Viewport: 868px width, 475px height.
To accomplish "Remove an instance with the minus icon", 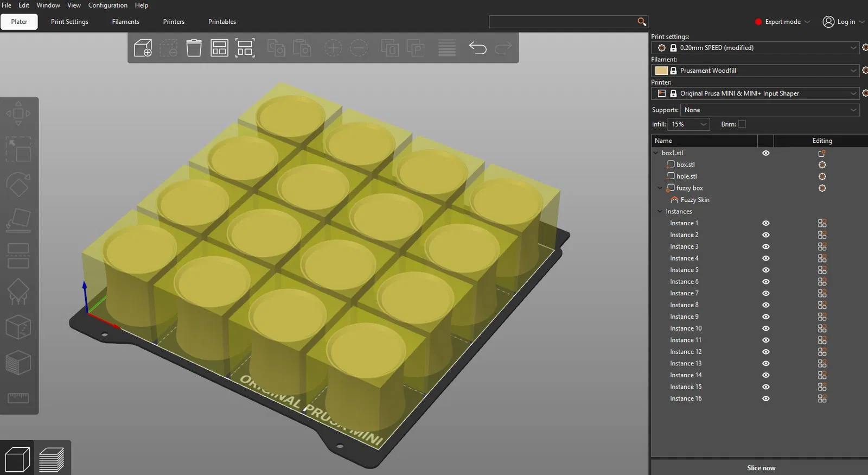I will [359, 48].
